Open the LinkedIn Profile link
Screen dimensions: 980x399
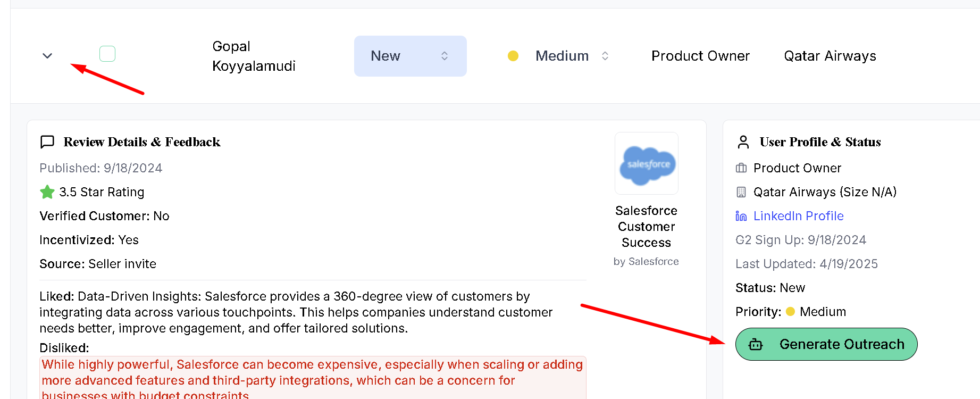(x=798, y=216)
